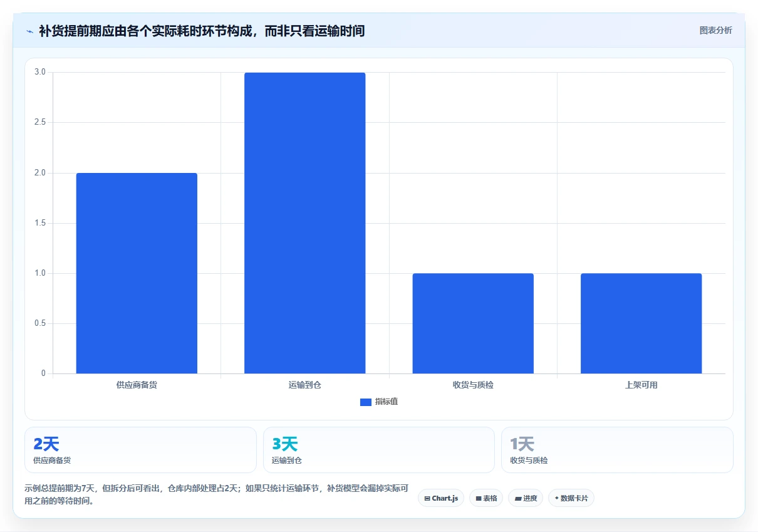Image resolution: width=758 pixels, height=532 pixels.
Task: Click the 指标值 legend label
Action: pyautogui.click(x=387, y=402)
